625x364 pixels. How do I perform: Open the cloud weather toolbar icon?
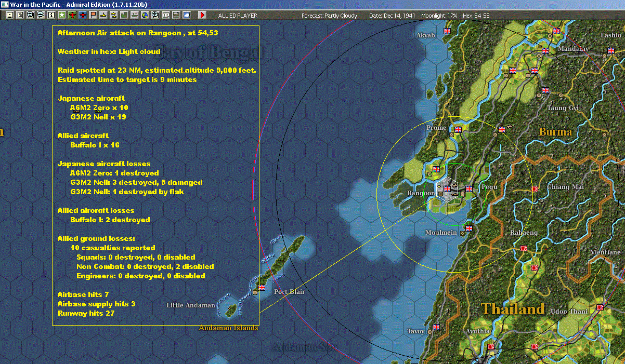tap(187, 15)
